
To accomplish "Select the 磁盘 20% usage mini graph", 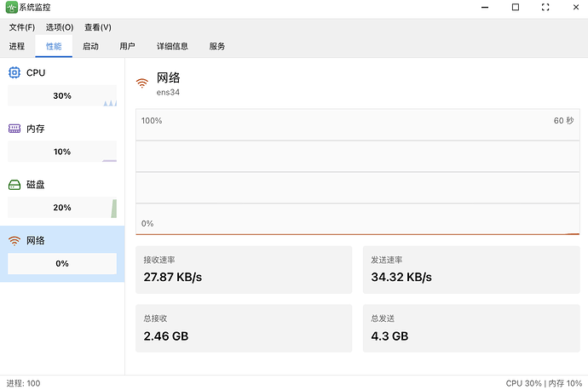I will [x=62, y=208].
